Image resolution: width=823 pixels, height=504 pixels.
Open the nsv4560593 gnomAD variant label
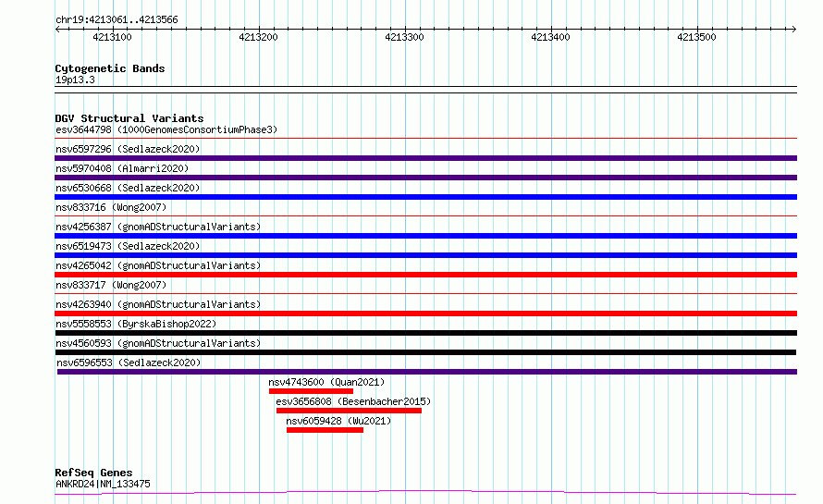tap(158, 343)
